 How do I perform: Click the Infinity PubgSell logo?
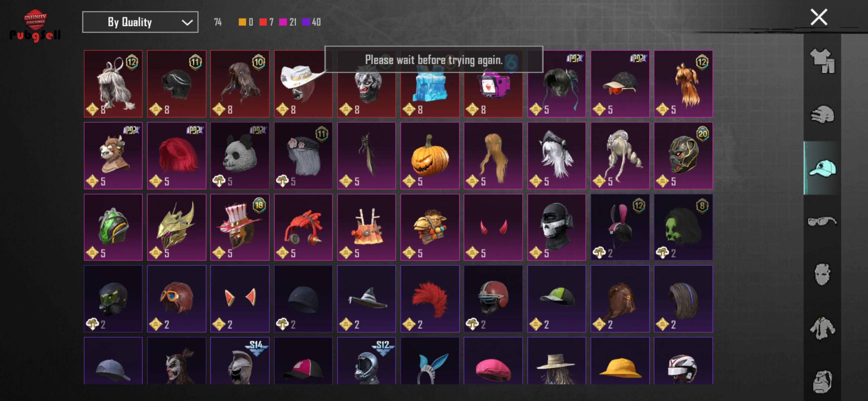35,25
